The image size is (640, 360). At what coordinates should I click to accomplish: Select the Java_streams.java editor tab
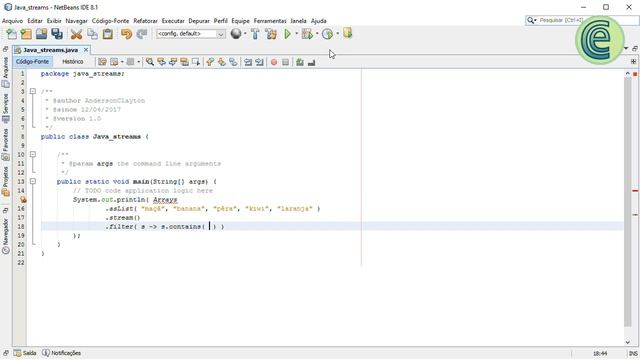coord(50,50)
